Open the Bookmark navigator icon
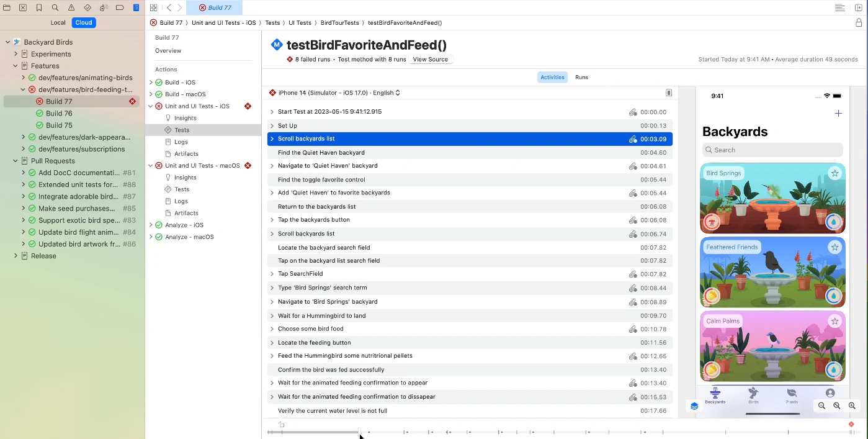 39,7
